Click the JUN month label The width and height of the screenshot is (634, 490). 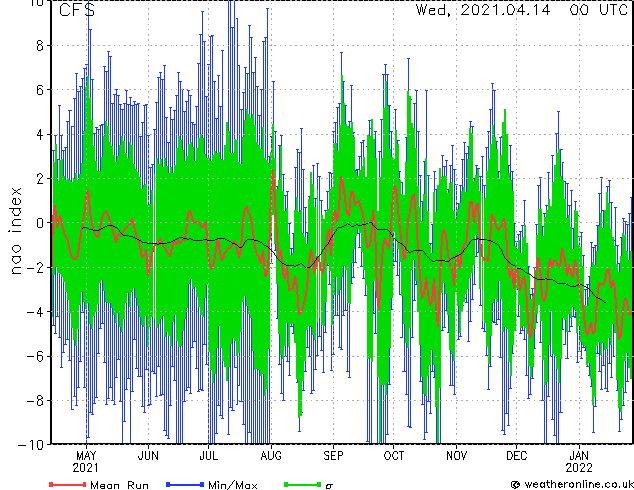(148, 456)
